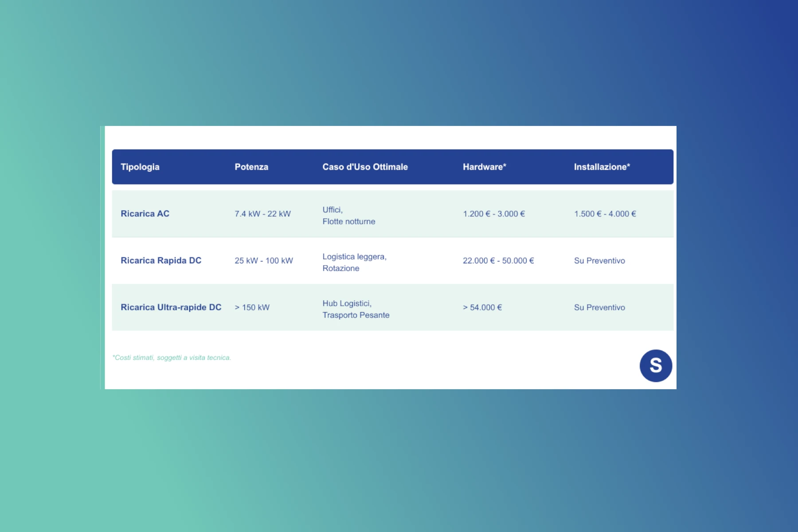Click the Ricarica Ultra-rapide DC row title
798x532 pixels.
[x=171, y=307]
